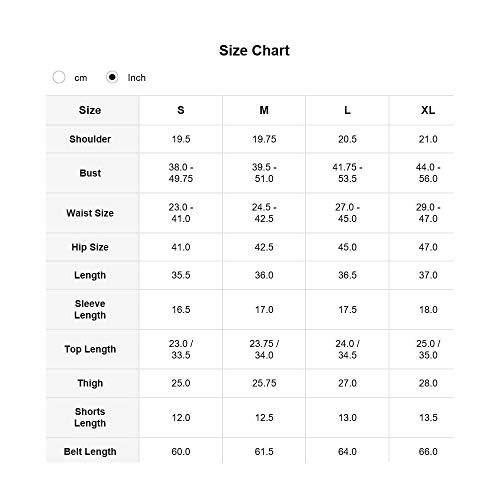Click the M size column header
Screen dimensions: 500x500
click(x=264, y=110)
